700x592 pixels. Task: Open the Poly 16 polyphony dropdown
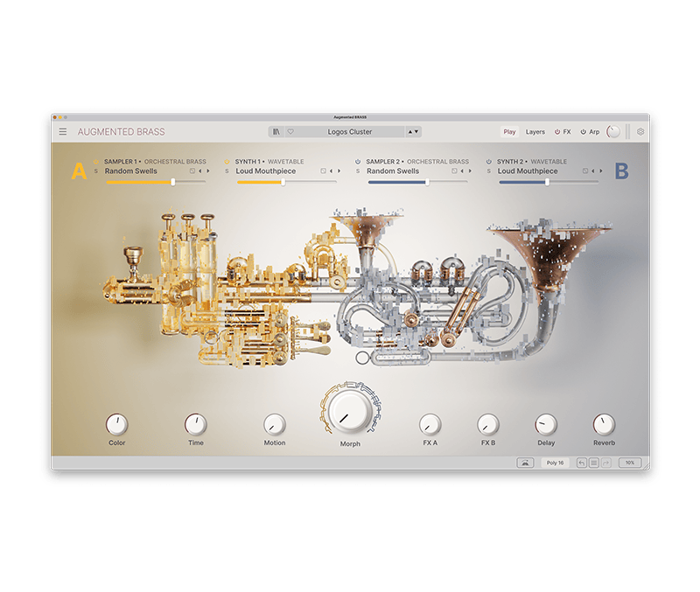[x=555, y=463]
